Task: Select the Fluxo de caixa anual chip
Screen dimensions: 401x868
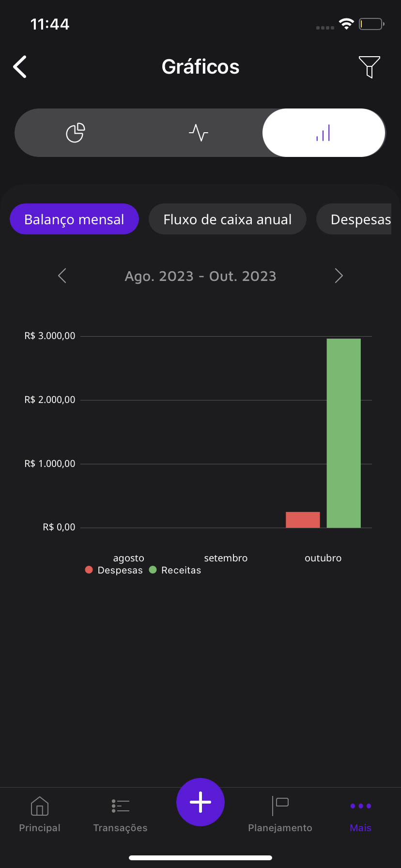Action: (228, 219)
